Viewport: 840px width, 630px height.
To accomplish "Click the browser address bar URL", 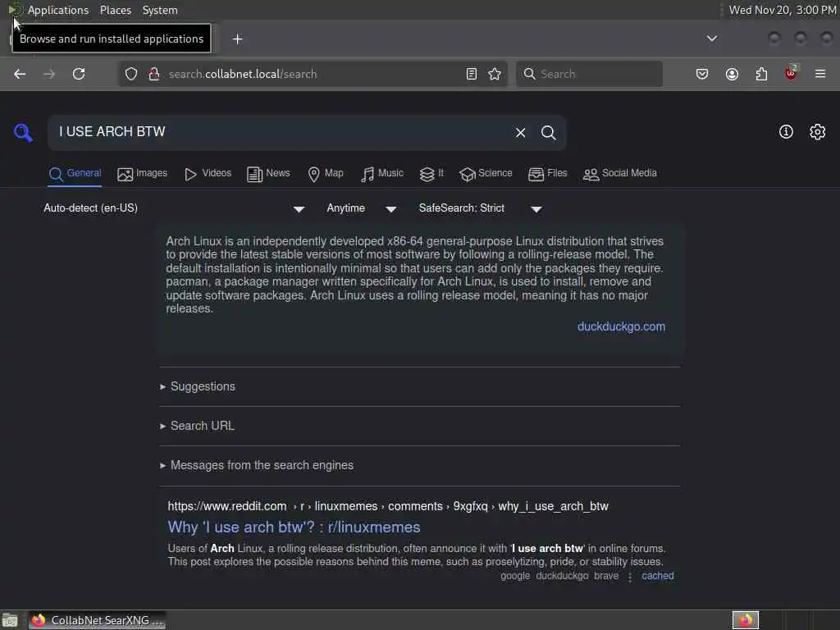I will pyautogui.click(x=243, y=74).
